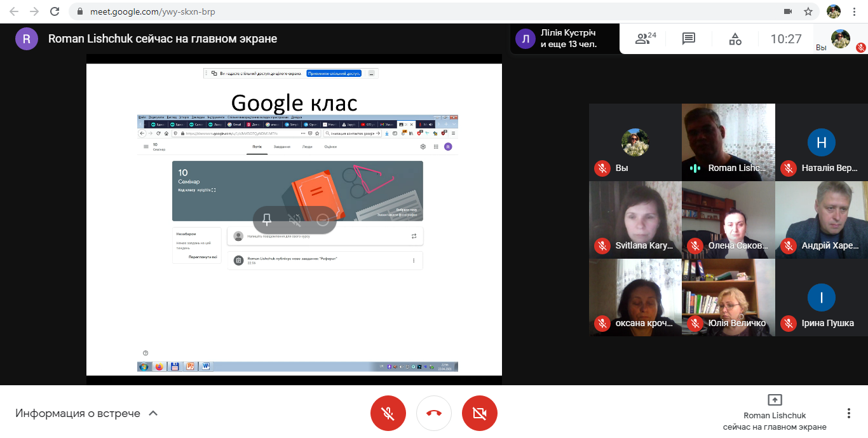Click the Google клас slide heading
Viewport: 868px width, 438px height.
294,102
